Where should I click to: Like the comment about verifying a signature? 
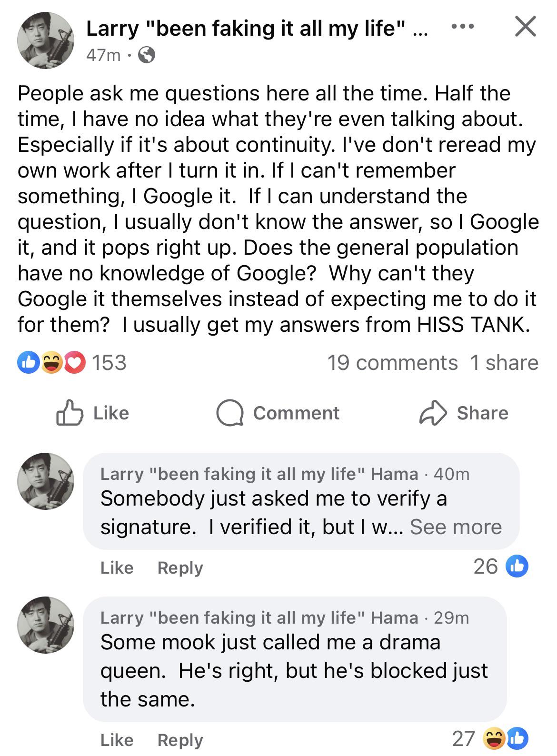click(x=117, y=567)
